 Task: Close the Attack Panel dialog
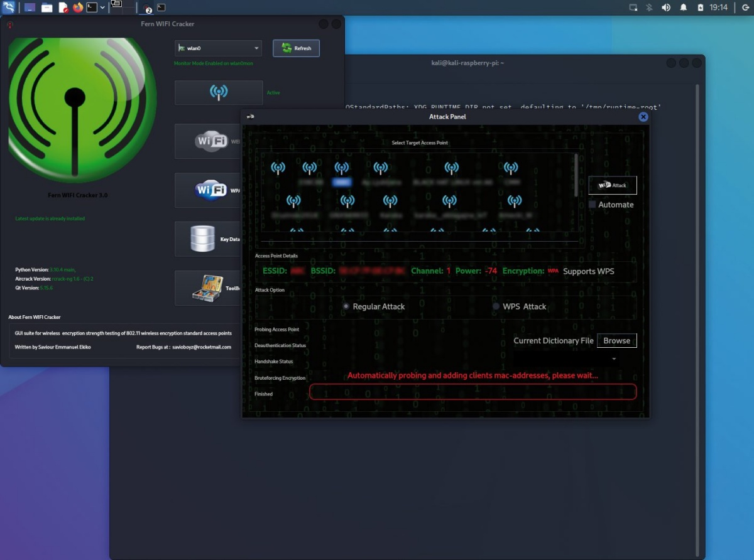643,117
